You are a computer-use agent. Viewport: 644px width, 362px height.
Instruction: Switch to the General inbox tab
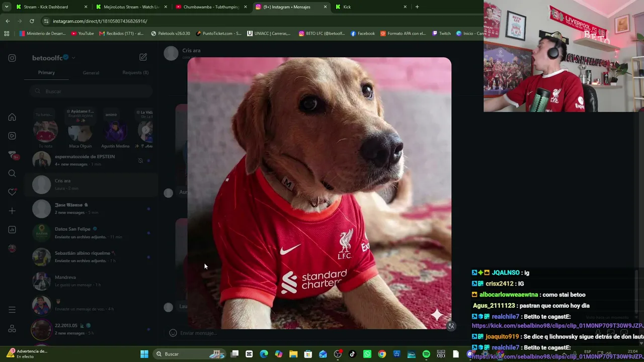pos(91,72)
